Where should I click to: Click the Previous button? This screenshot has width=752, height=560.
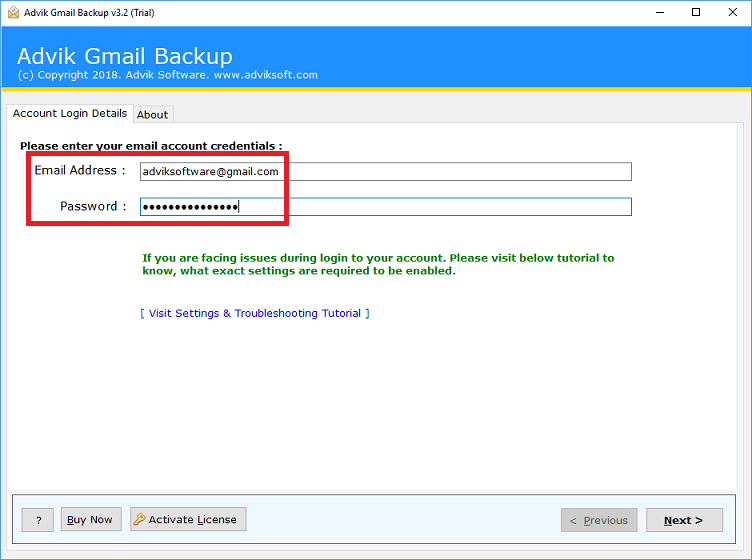click(599, 520)
